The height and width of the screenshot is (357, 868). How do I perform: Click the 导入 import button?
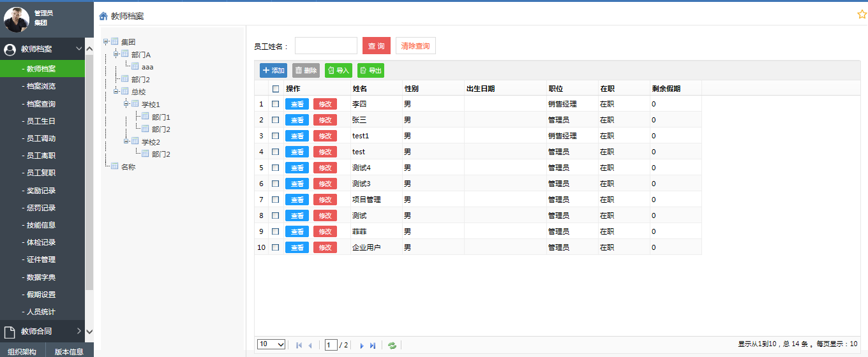point(338,71)
